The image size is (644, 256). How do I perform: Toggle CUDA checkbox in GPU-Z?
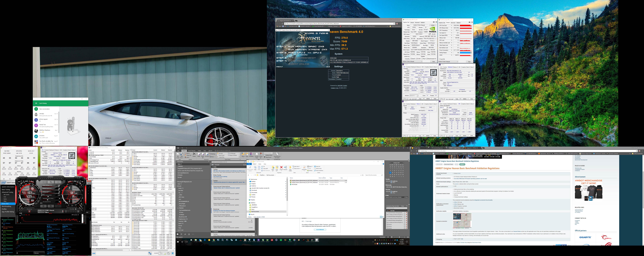click(x=417, y=59)
